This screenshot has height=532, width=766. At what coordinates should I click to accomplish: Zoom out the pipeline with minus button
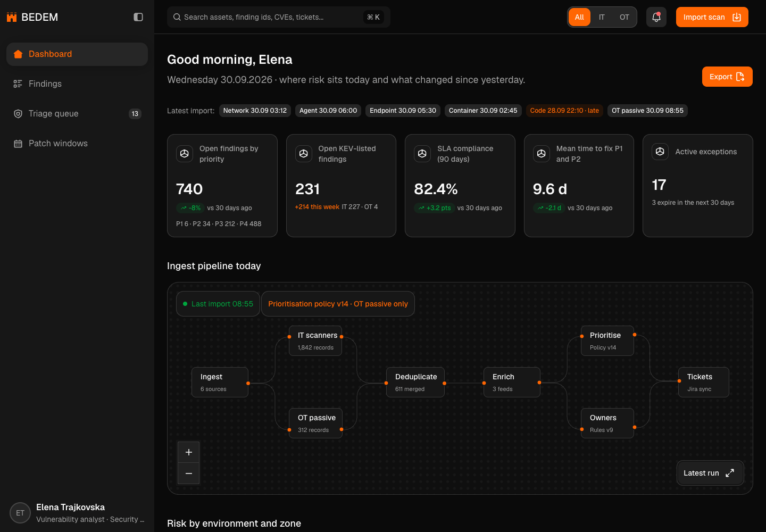189,473
